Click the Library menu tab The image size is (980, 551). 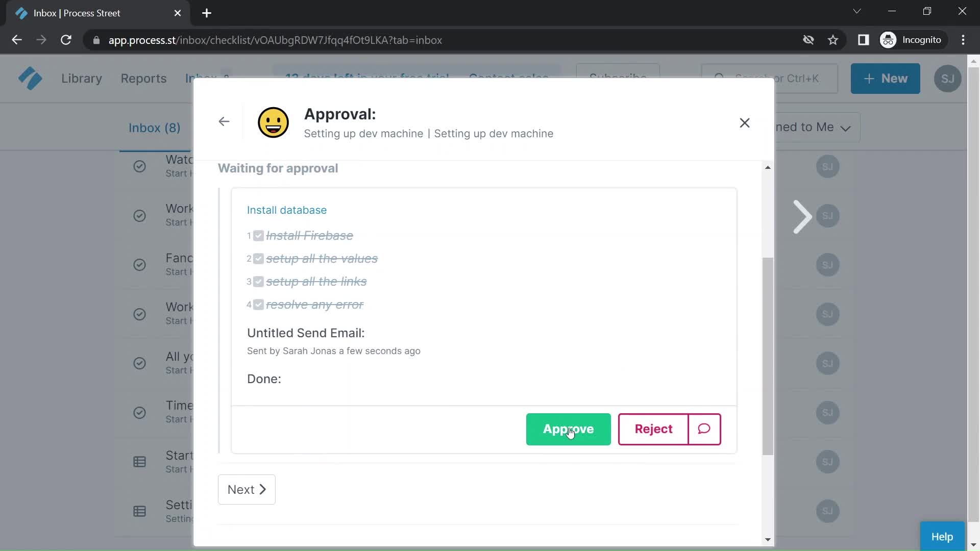pyautogui.click(x=82, y=78)
